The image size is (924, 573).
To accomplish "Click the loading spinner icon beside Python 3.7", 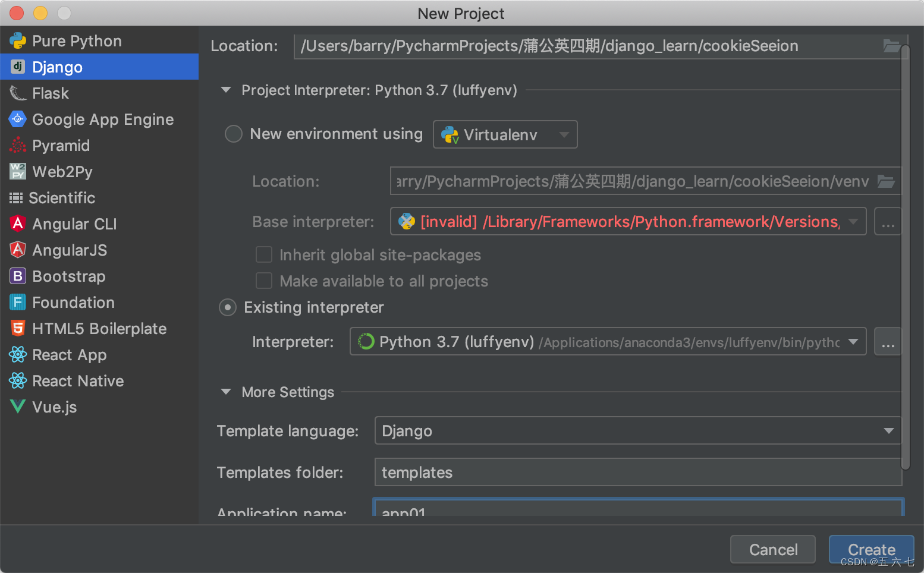I will (x=366, y=342).
